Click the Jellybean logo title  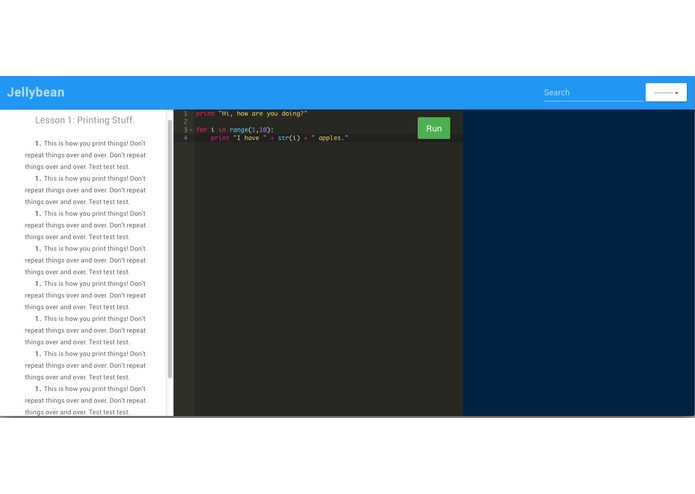(36, 92)
